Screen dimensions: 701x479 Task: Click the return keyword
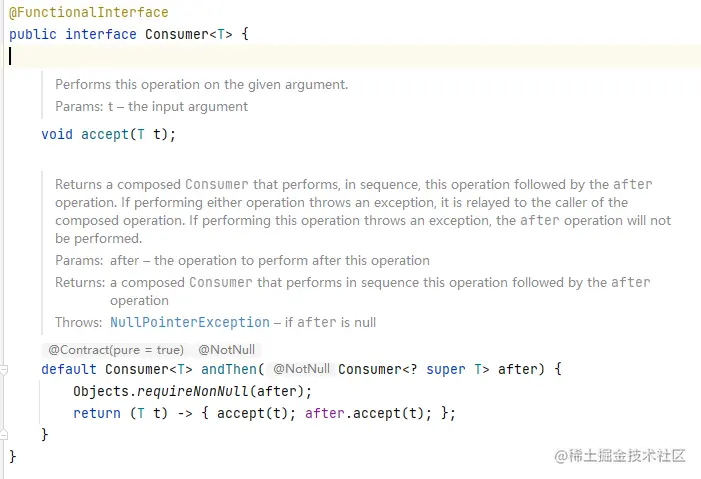[x=97, y=413]
